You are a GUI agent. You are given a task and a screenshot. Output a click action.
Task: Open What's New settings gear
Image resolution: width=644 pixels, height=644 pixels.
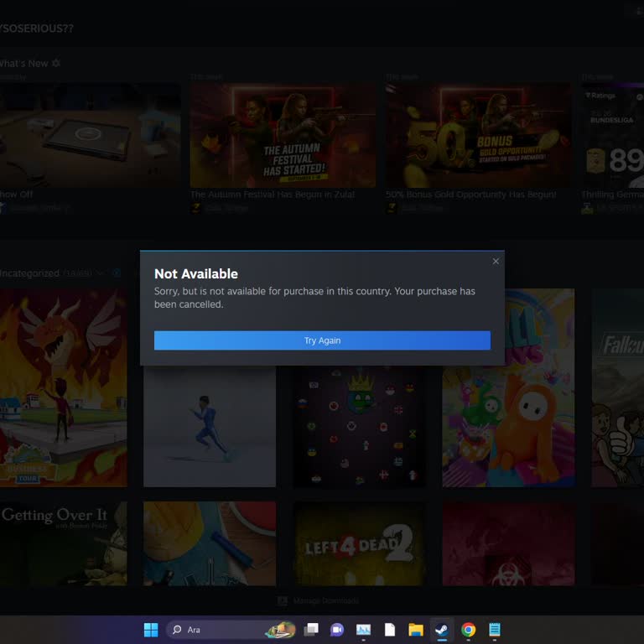point(56,63)
